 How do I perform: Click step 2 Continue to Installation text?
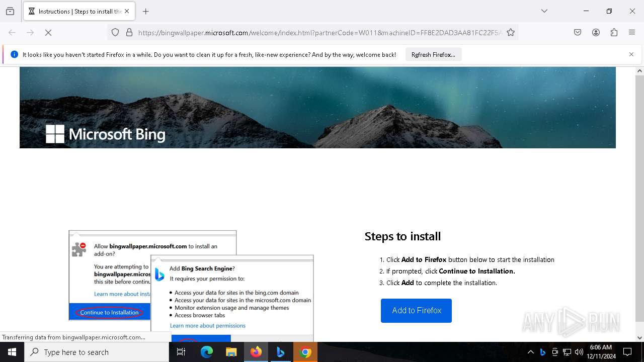451,271
